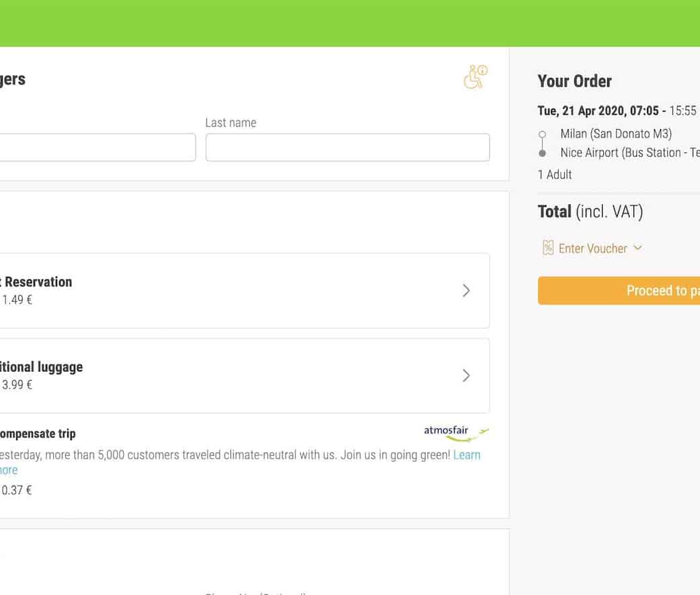Open the Enter Voucher dropdown arrow
Image resolution: width=700 pixels, height=595 pixels.
point(638,248)
